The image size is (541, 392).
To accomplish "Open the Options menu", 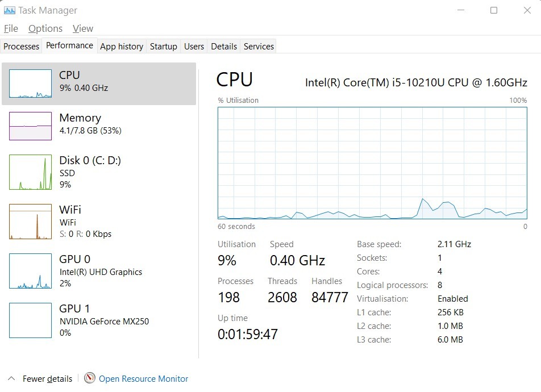I will point(45,28).
